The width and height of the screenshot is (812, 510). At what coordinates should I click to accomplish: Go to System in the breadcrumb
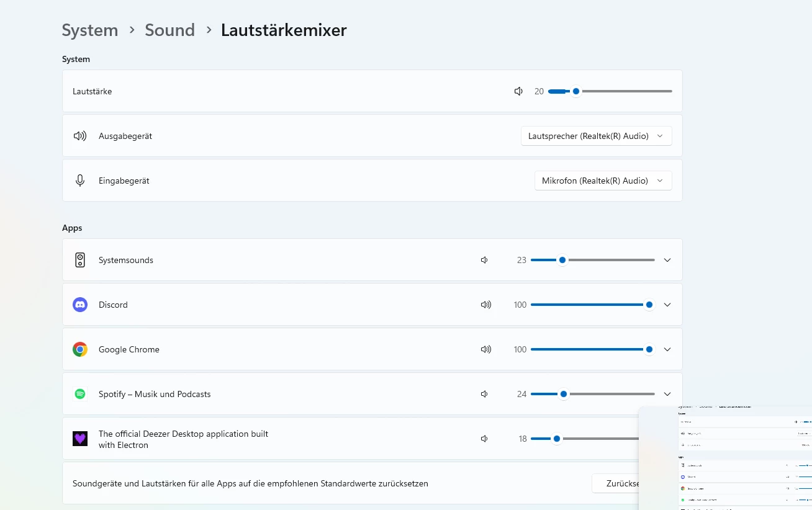(x=90, y=30)
